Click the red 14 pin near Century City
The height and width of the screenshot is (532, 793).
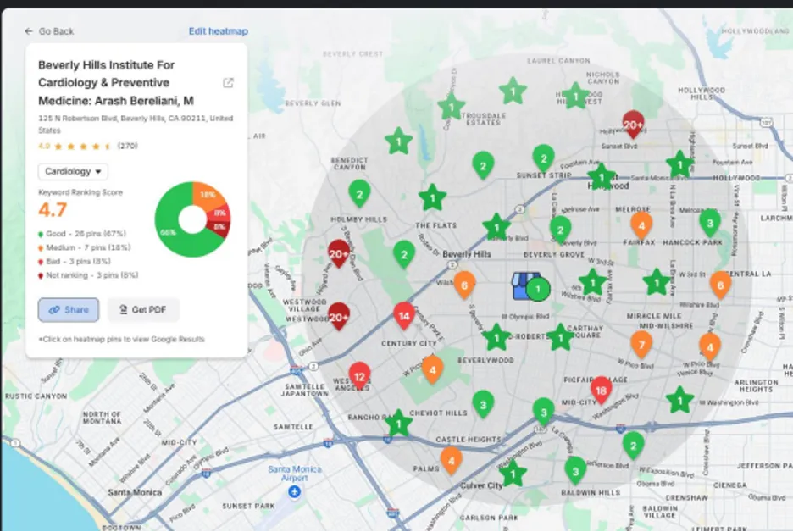coord(403,316)
